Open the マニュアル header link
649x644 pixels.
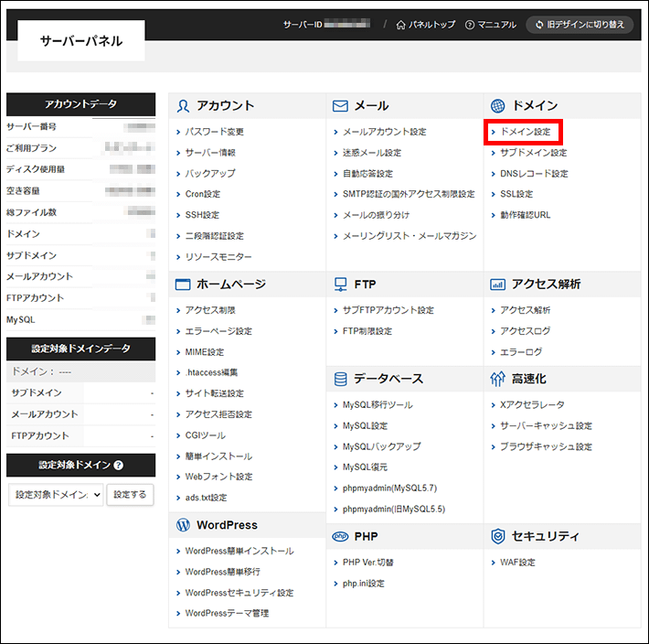click(490, 25)
